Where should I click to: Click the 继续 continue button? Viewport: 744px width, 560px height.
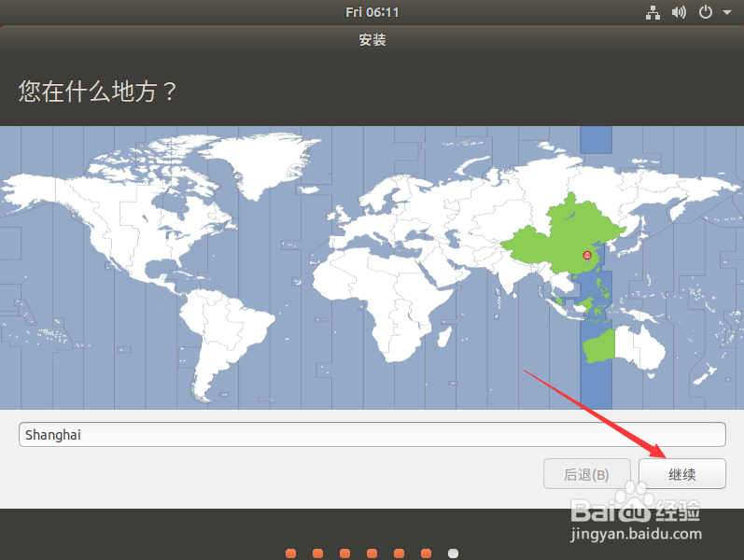click(x=681, y=473)
